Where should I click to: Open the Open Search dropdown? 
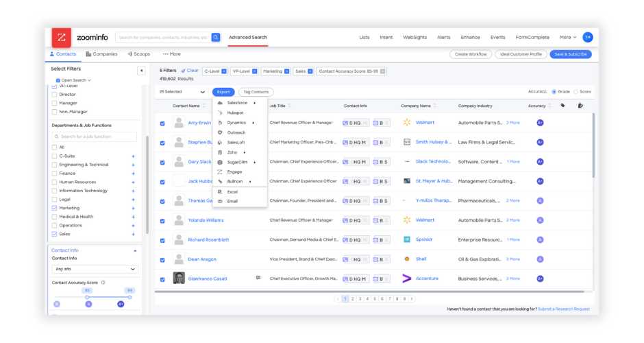[73, 80]
